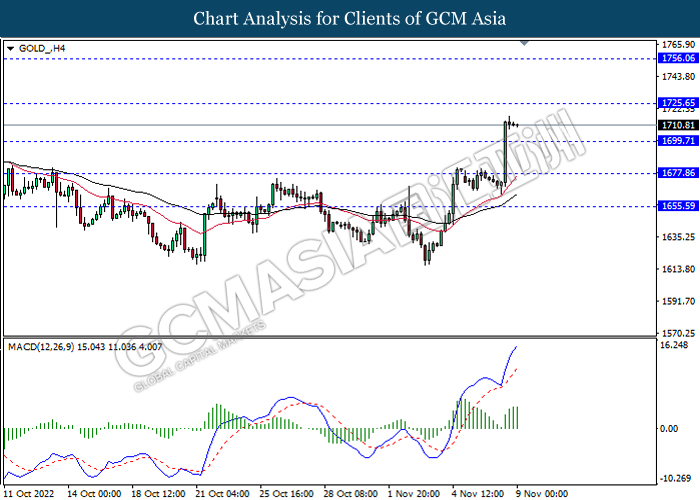Click the 28 Oct 08:00 time label
Screen dimensions: 700x500
[351, 493]
